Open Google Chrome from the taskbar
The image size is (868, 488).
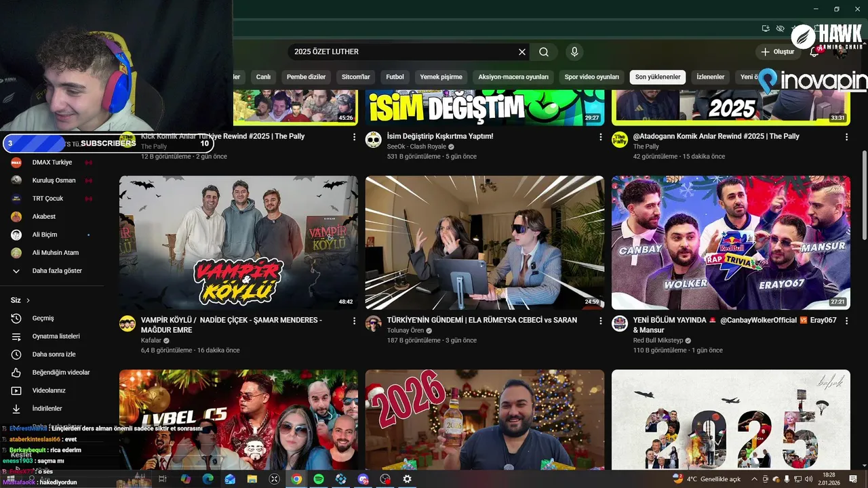point(296,479)
